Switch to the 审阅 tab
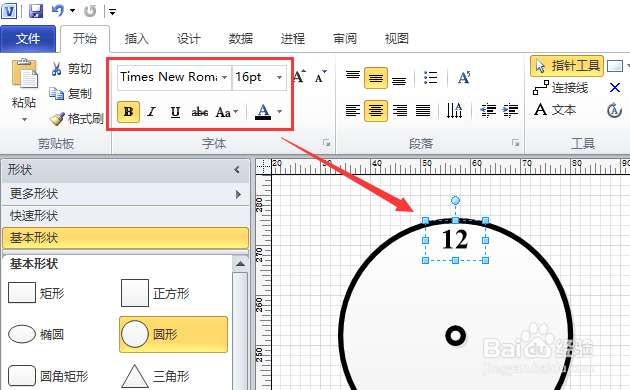The height and width of the screenshot is (390, 630). pos(345,39)
